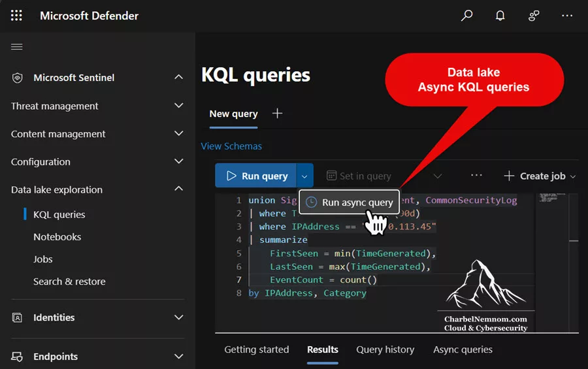
Task: Open Jobs in sidebar
Action: click(x=42, y=259)
